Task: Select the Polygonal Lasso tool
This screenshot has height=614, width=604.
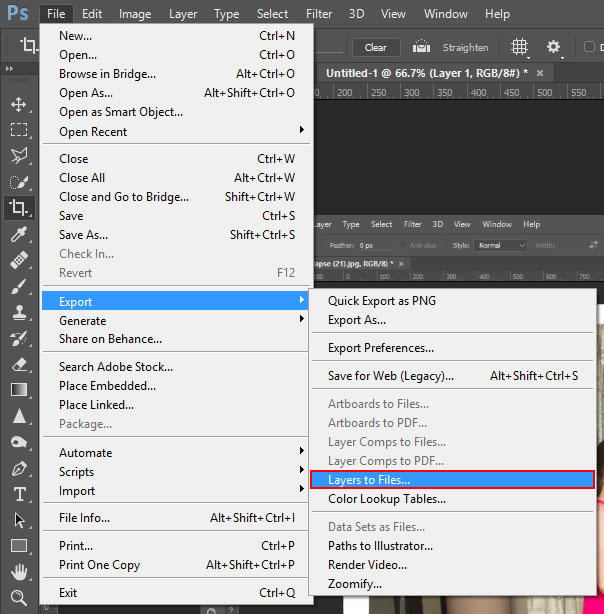Action: 18,155
